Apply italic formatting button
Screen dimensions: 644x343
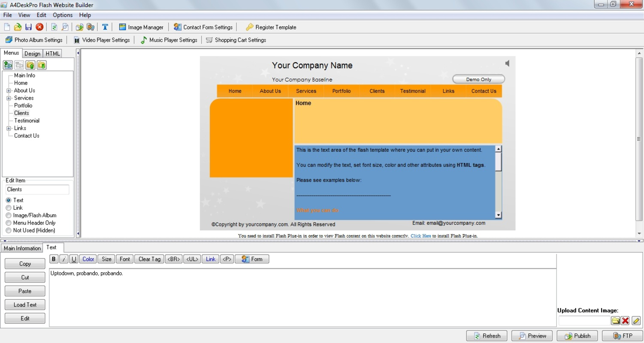click(x=63, y=259)
